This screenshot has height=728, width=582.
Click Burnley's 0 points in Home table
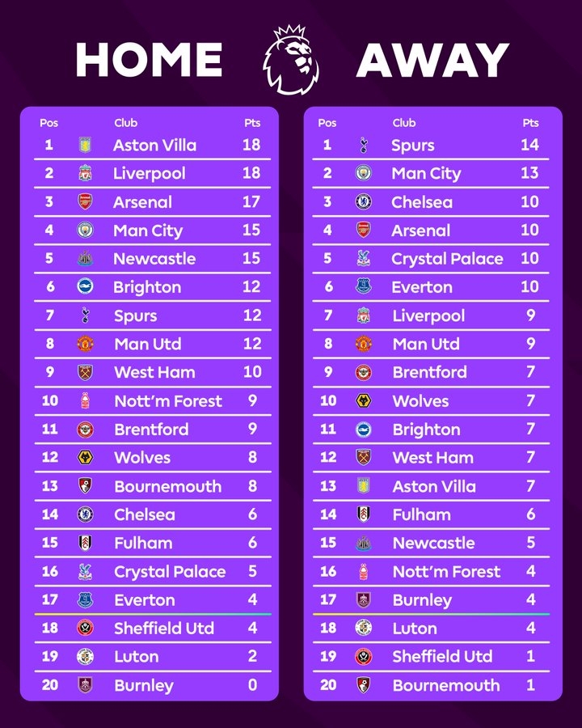(252, 685)
